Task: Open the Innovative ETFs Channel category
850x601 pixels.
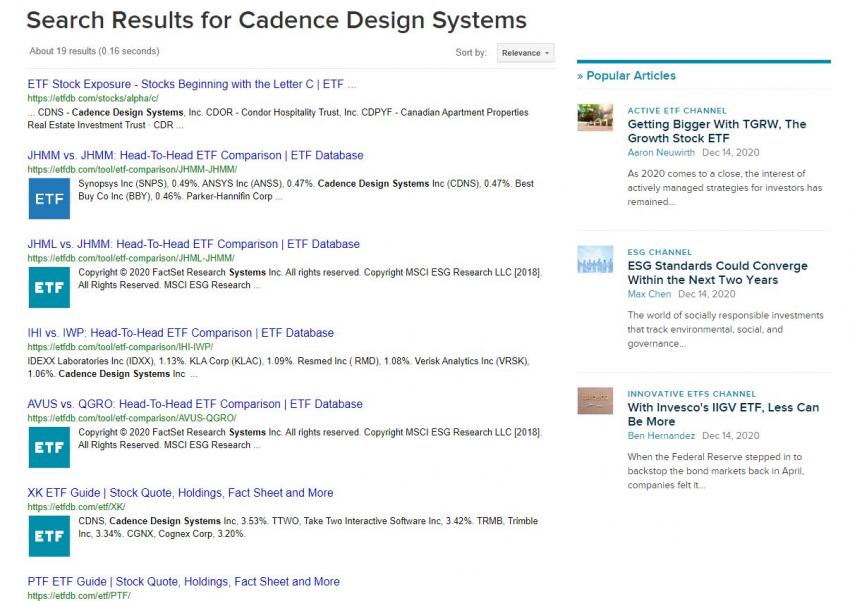Action: pos(692,393)
